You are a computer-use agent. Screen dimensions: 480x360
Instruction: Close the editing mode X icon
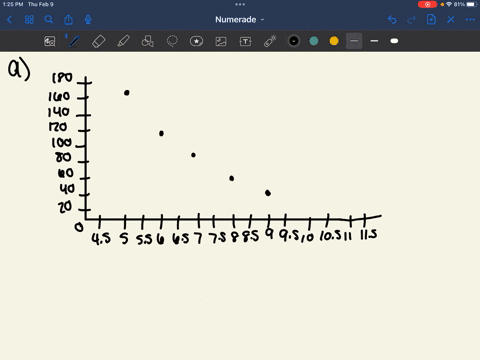451,20
